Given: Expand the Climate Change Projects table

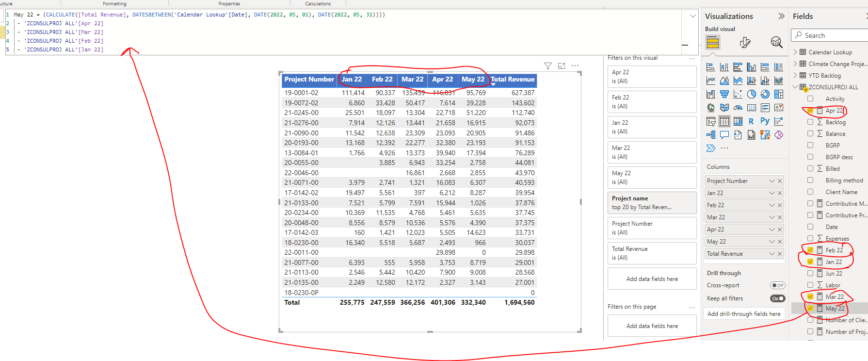Looking at the screenshot, I should point(795,64).
